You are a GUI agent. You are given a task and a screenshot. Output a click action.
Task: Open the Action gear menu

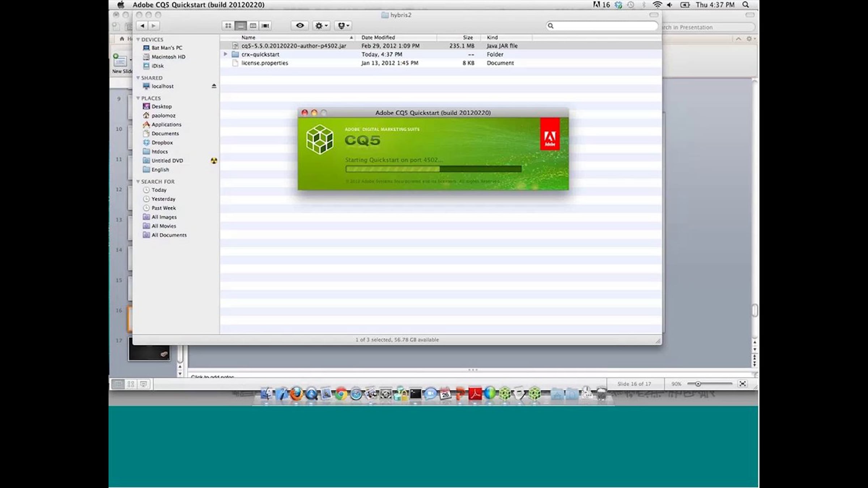point(321,26)
